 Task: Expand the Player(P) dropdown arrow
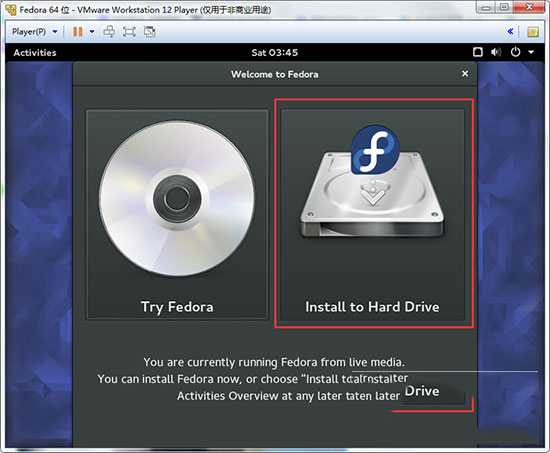55,32
